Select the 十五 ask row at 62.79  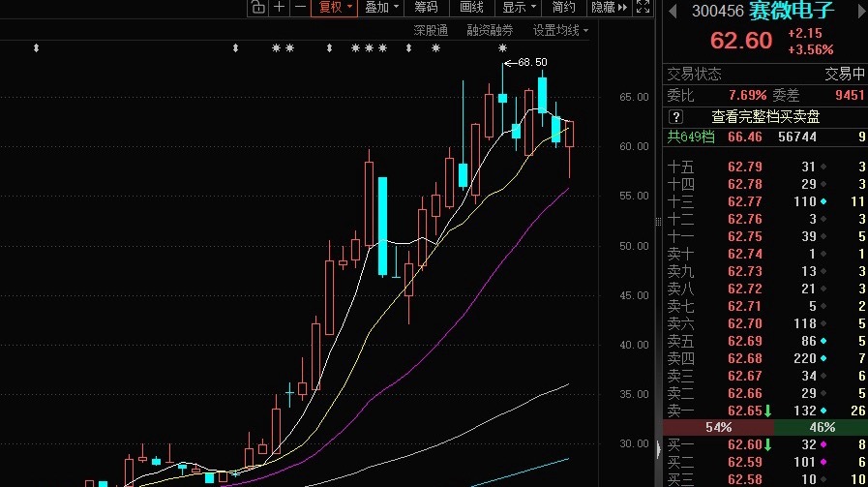[765, 167]
